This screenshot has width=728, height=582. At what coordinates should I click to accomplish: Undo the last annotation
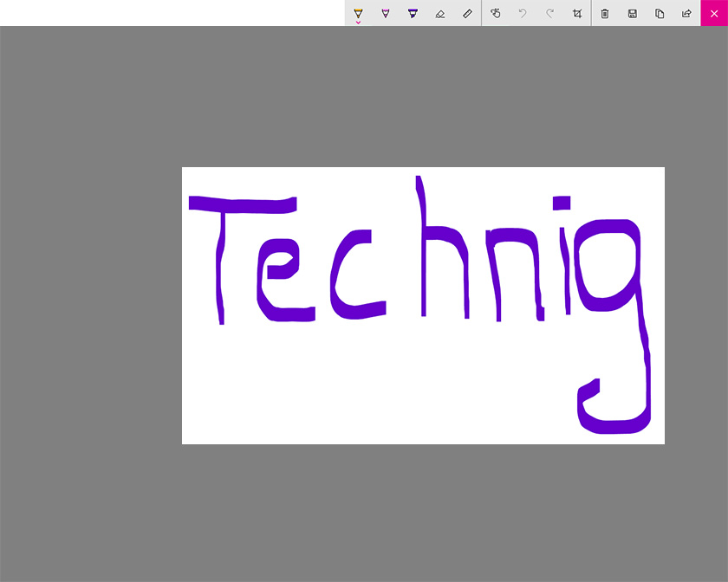click(522, 13)
